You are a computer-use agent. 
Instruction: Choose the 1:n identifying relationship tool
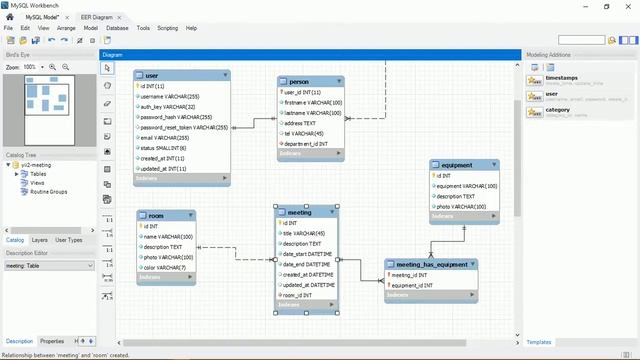(107, 263)
